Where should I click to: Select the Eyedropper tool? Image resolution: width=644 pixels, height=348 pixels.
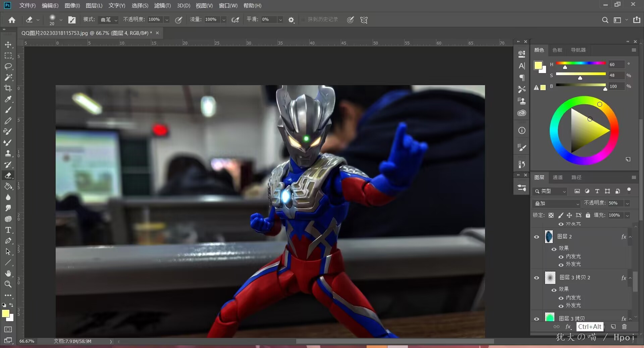[8, 99]
